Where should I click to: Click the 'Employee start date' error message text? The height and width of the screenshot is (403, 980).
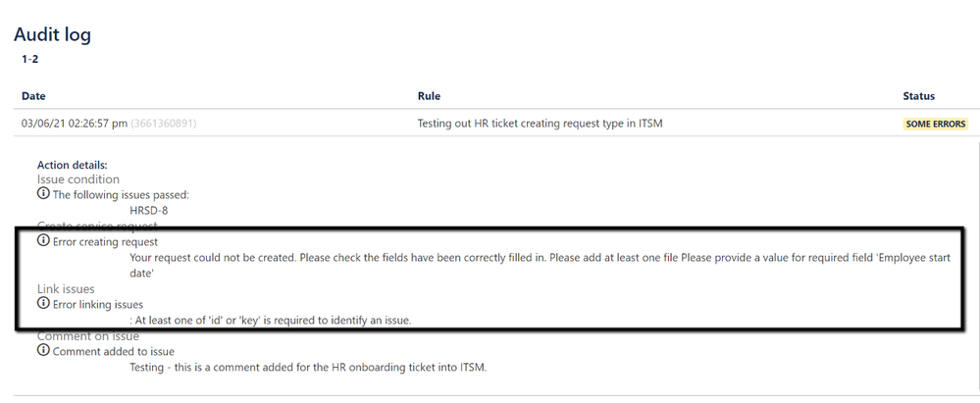tap(540, 265)
